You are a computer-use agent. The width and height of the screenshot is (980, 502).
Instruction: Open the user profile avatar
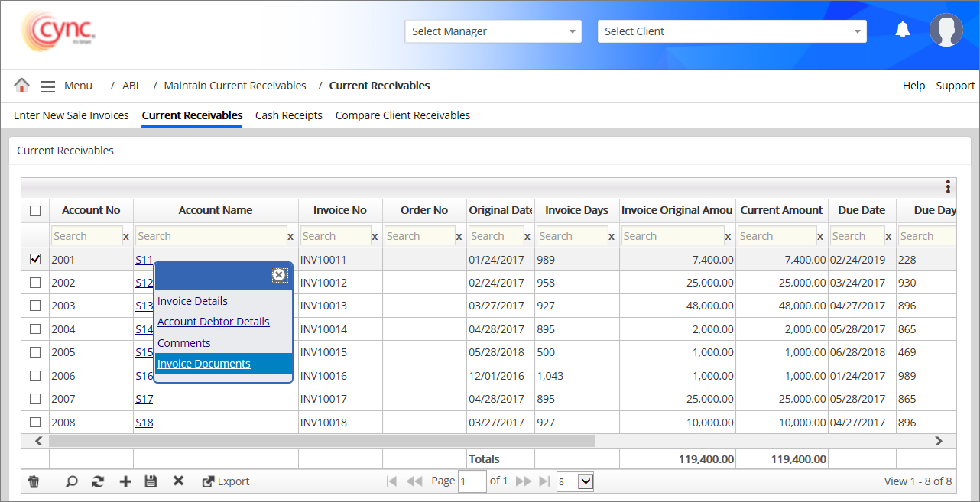[946, 31]
